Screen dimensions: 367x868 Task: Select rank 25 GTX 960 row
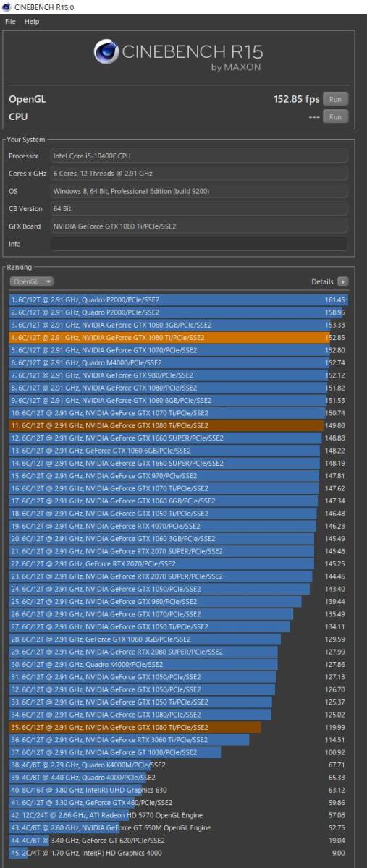(179, 602)
